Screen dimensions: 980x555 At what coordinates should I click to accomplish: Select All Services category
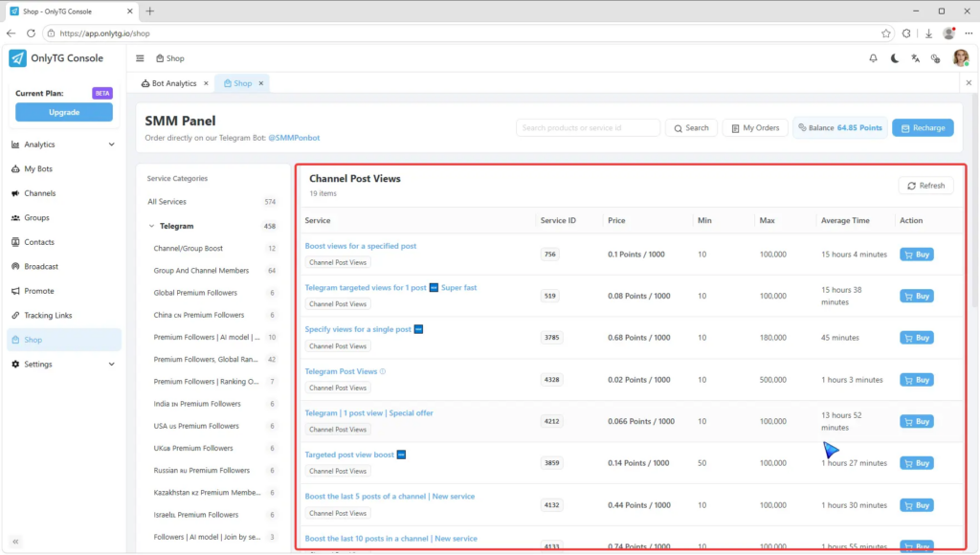coord(212,201)
